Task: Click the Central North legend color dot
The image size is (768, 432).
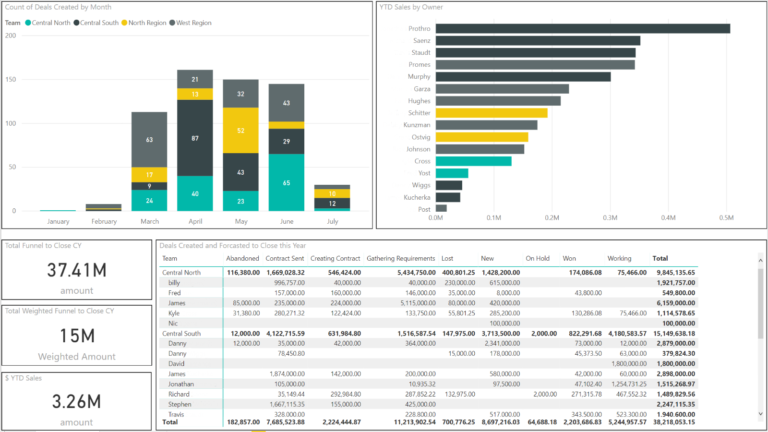Action: click(27, 21)
